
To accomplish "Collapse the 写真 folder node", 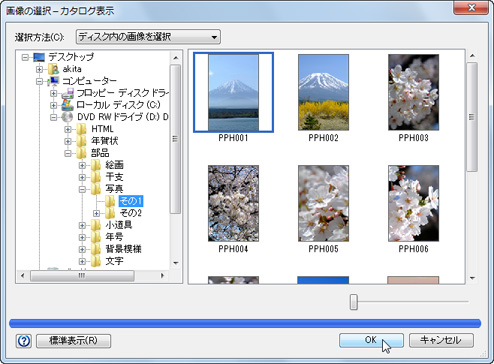I will pyautogui.click(x=82, y=189).
